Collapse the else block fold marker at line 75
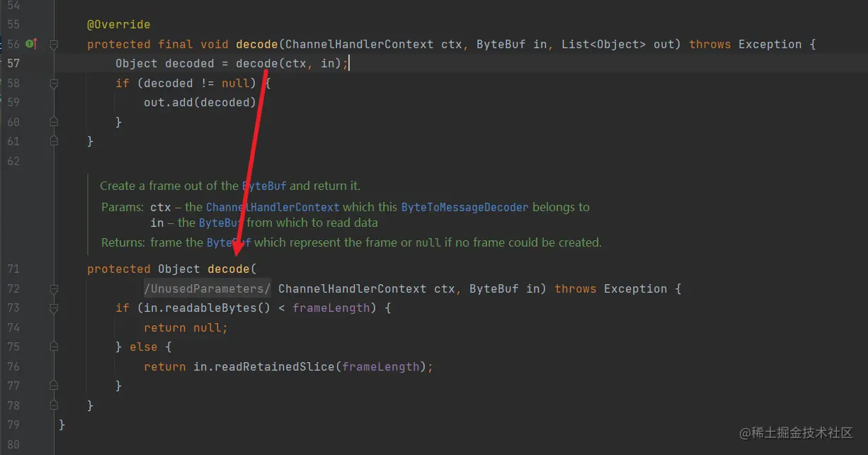 coord(54,347)
